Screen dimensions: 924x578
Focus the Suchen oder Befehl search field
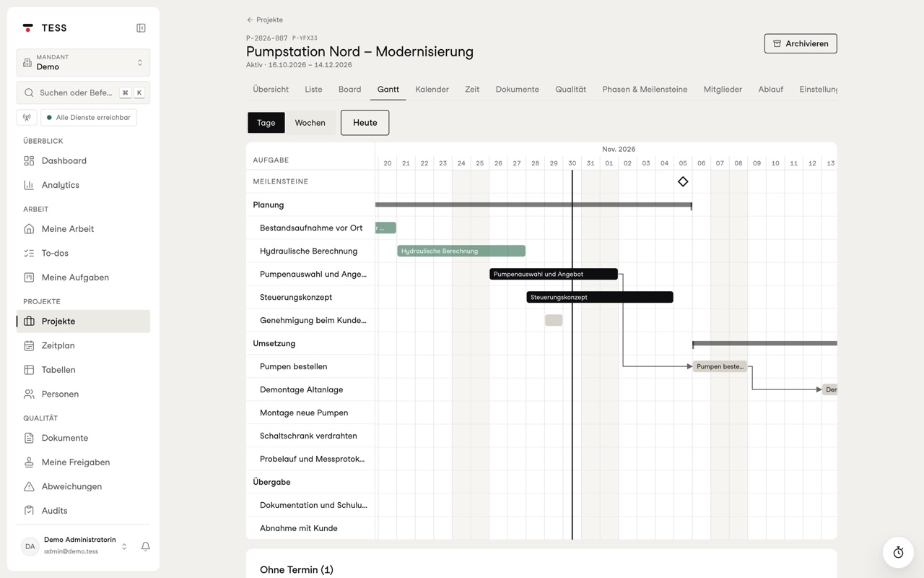click(x=83, y=92)
